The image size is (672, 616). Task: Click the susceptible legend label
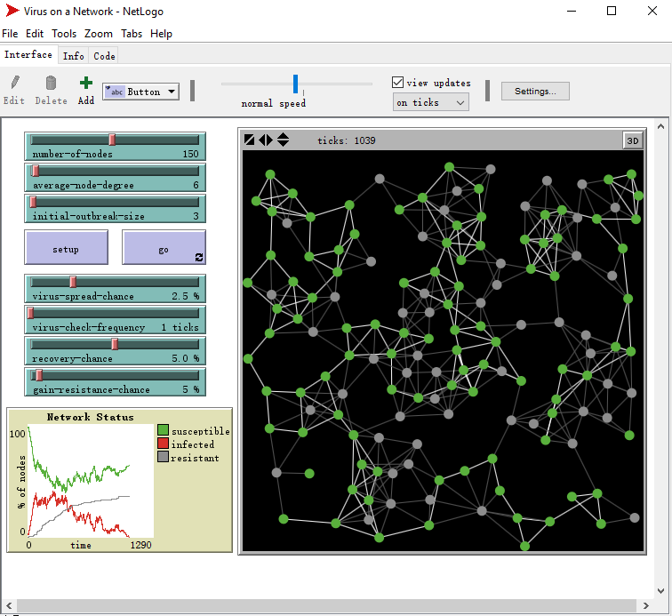click(201, 431)
